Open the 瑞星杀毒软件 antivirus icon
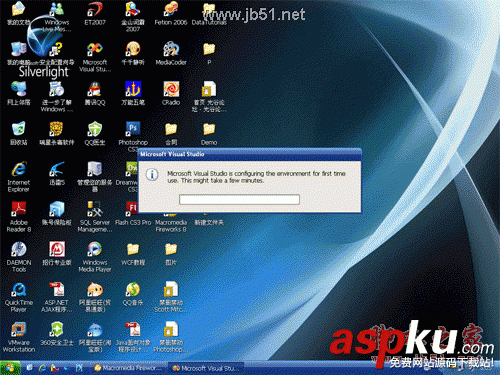 point(57,129)
